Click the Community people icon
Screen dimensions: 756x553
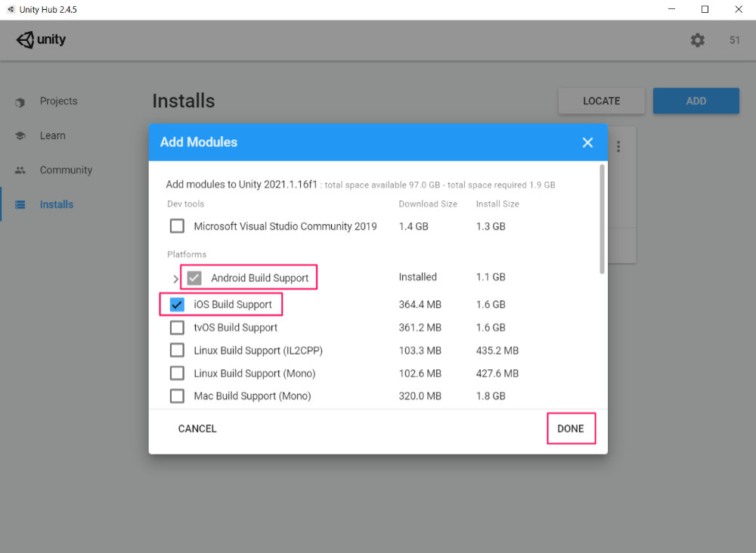(x=20, y=170)
